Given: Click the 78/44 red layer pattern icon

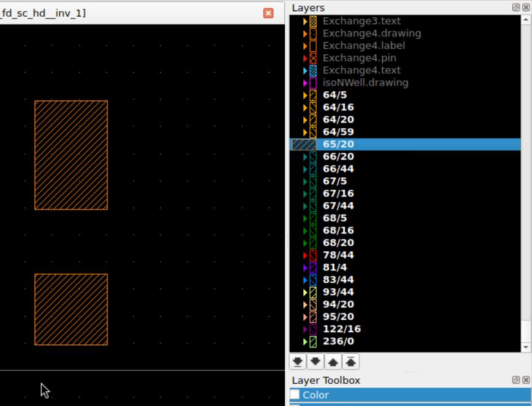Looking at the screenshot, I should coord(313,255).
